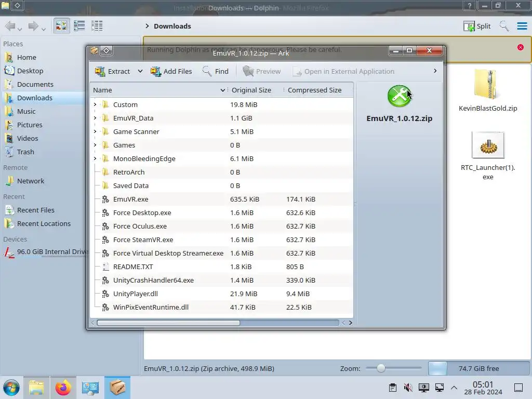This screenshot has height=399, width=532.
Task: Show hidden system tray icons
Action: tap(454, 388)
